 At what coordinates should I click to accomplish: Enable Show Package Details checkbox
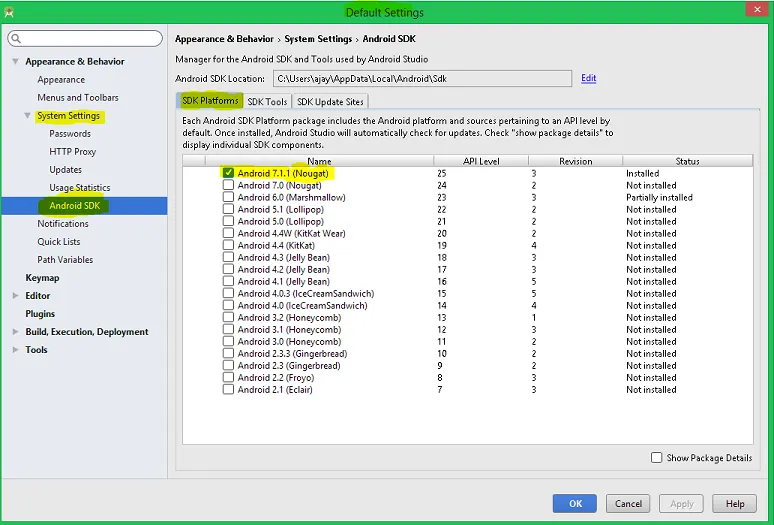click(x=657, y=457)
